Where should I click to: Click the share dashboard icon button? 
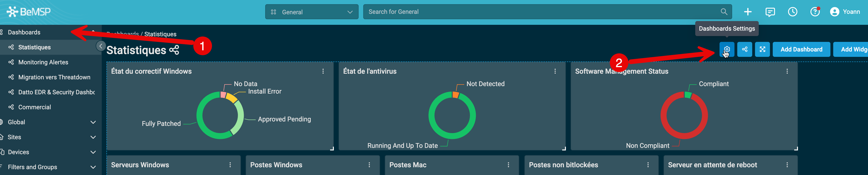click(x=744, y=49)
